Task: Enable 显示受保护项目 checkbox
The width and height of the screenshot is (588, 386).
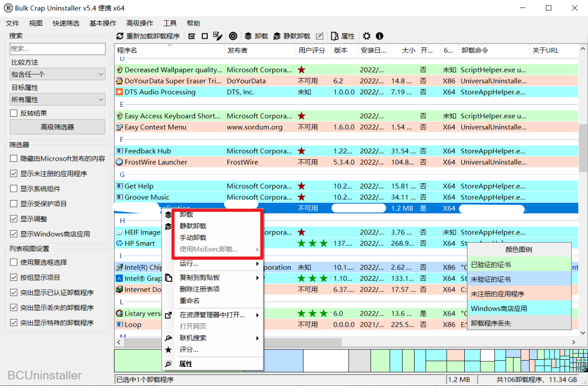Action: 14,204
